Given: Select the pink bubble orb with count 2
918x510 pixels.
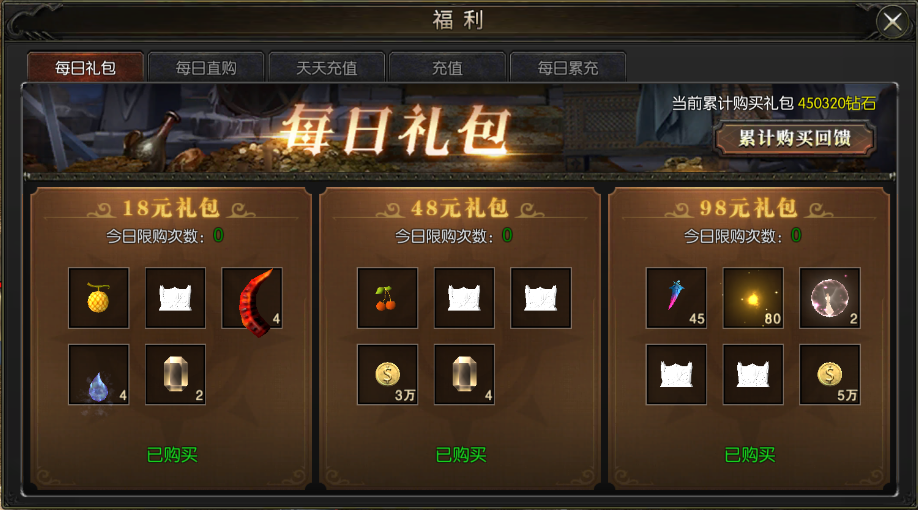Looking at the screenshot, I should 830,298.
